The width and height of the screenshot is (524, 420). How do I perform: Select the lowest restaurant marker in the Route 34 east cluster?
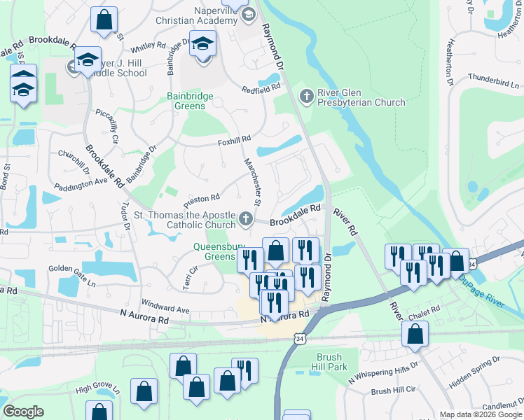(x=414, y=275)
